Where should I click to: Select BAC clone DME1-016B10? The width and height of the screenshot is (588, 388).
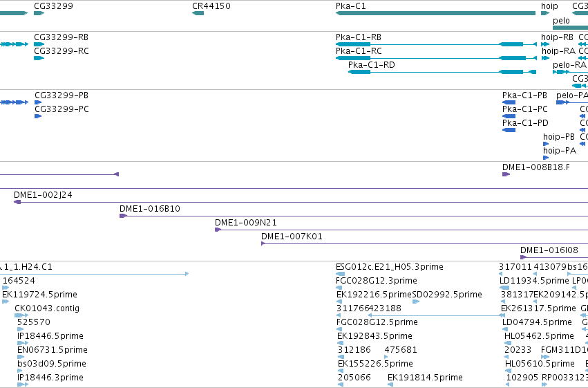click(x=354, y=216)
